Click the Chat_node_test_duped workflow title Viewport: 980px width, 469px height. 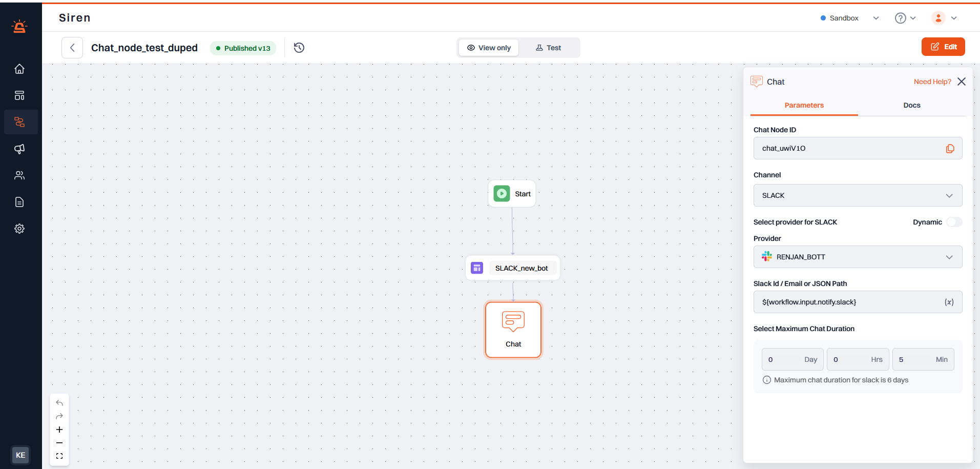[x=144, y=48]
